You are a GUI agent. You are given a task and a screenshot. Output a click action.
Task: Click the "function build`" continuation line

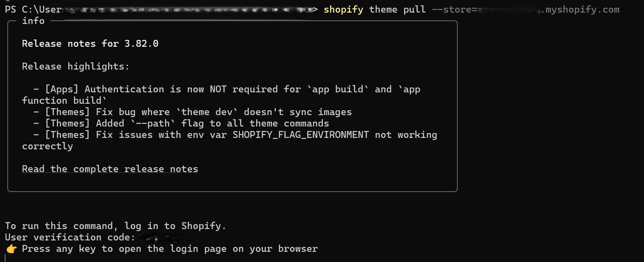[x=64, y=100]
